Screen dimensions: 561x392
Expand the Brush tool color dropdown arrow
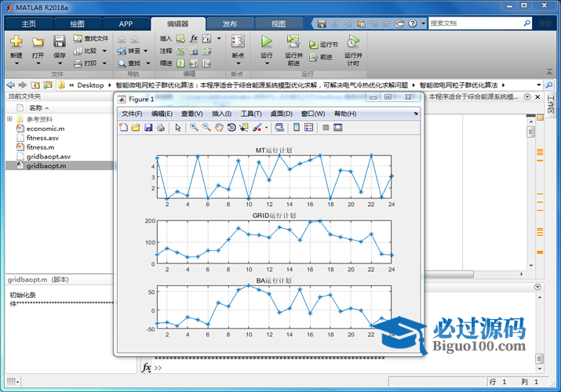coord(267,127)
